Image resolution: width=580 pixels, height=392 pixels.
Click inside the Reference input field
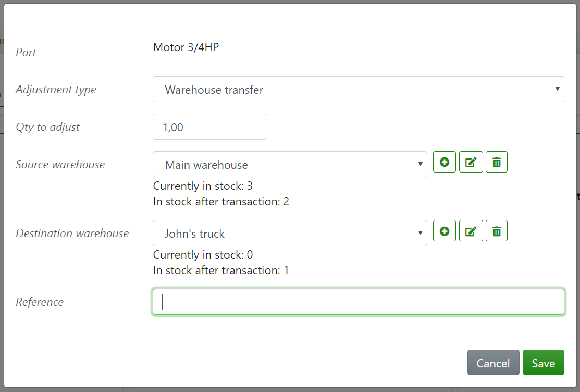[x=358, y=302]
